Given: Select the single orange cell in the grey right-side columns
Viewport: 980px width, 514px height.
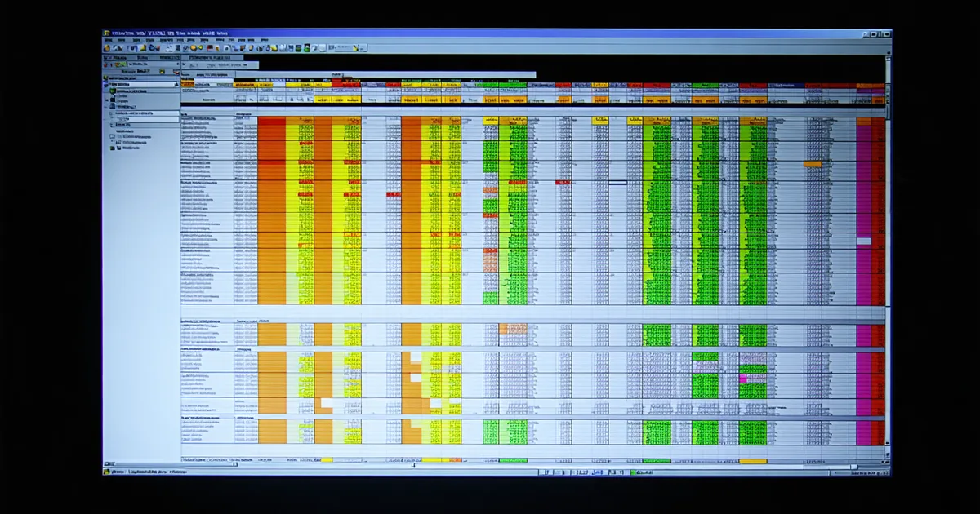Looking at the screenshot, I should [813, 164].
